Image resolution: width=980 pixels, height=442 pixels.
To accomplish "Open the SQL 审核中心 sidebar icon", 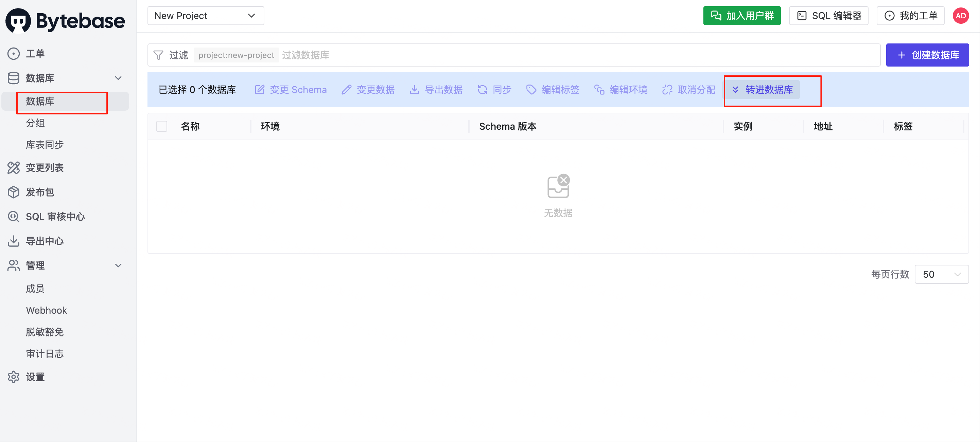I will point(13,217).
